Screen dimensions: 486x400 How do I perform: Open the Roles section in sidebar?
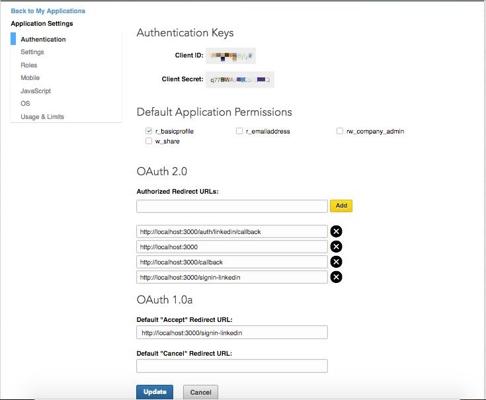click(x=29, y=65)
